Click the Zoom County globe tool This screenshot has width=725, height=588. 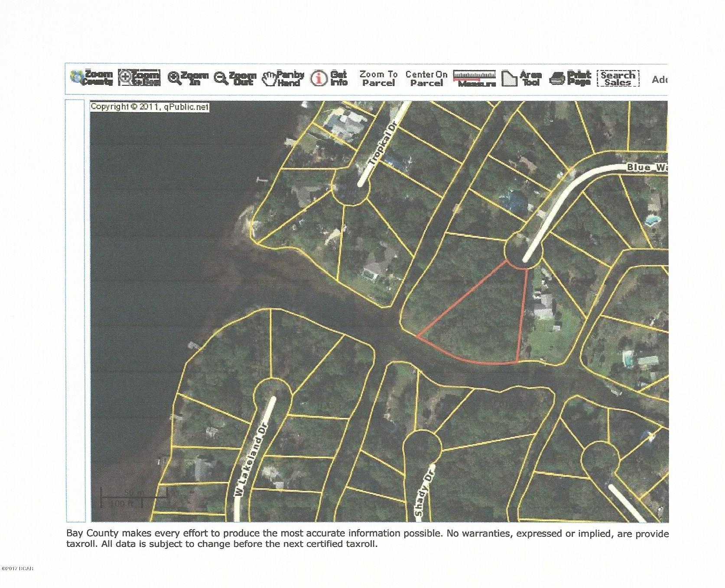click(92, 78)
